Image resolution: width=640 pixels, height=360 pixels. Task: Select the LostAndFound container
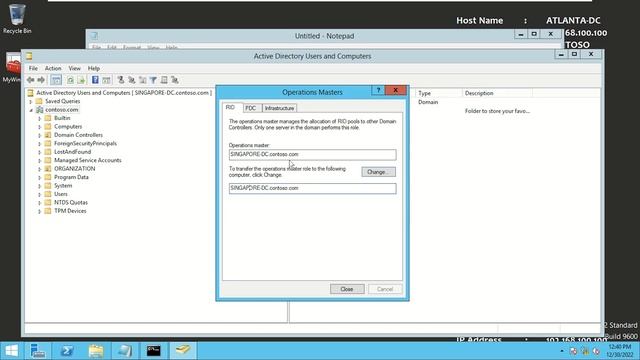72,152
